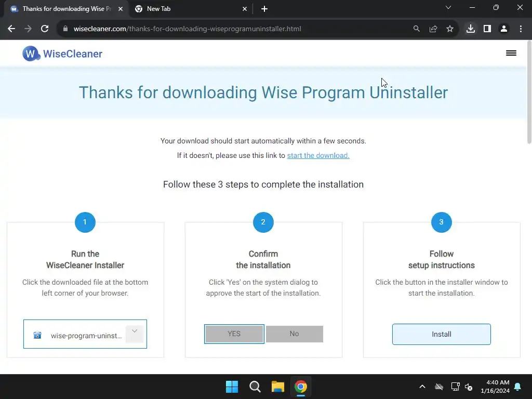Open File Explorer from taskbar
532x399 pixels.
pyautogui.click(x=277, y=387)
